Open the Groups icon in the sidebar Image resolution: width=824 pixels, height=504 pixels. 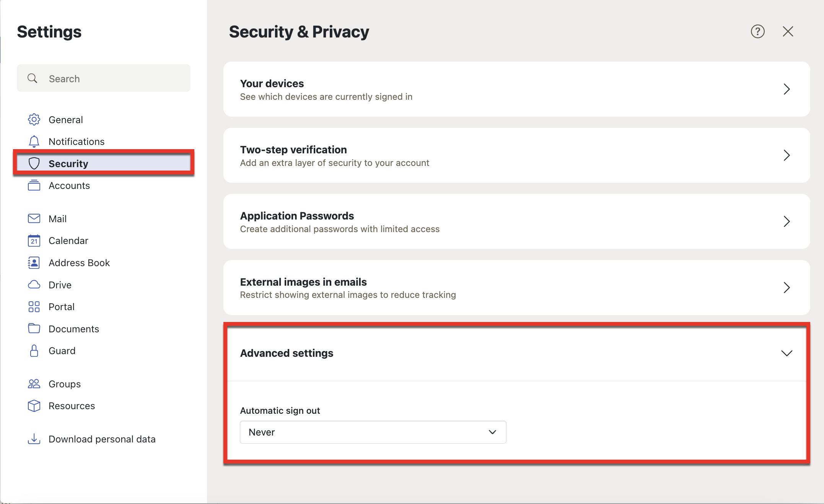[34, 384]
